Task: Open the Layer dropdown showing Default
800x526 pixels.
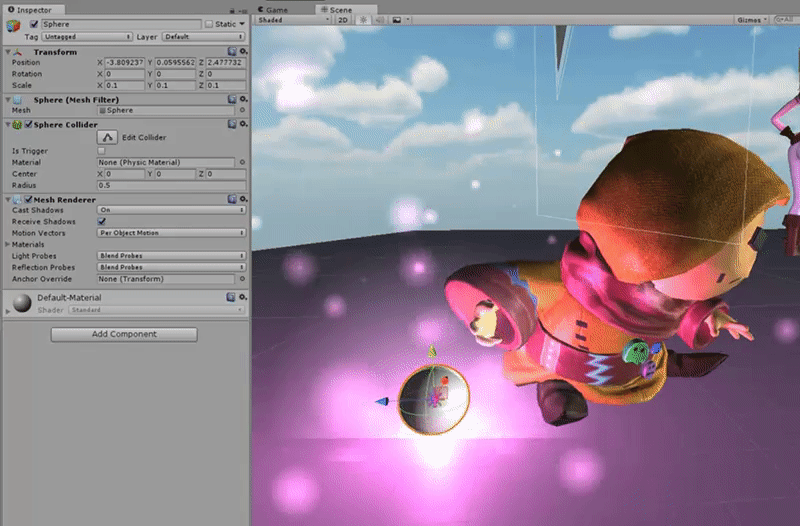Action: [204, 37]
